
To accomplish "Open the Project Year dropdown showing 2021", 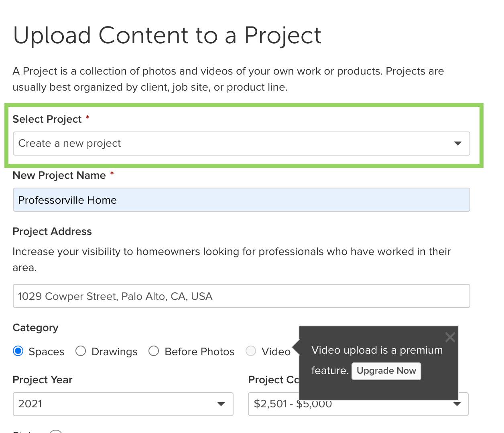I will click(x=123, y=404).
